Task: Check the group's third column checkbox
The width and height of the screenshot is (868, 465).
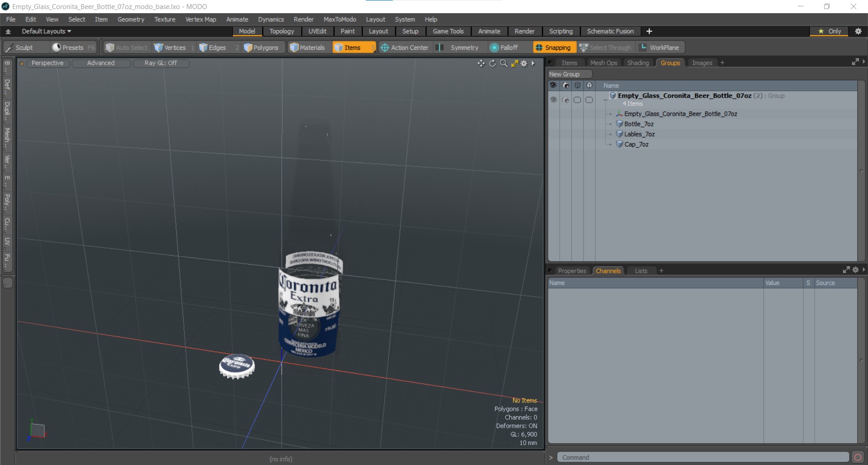Action: click(577, 100)
